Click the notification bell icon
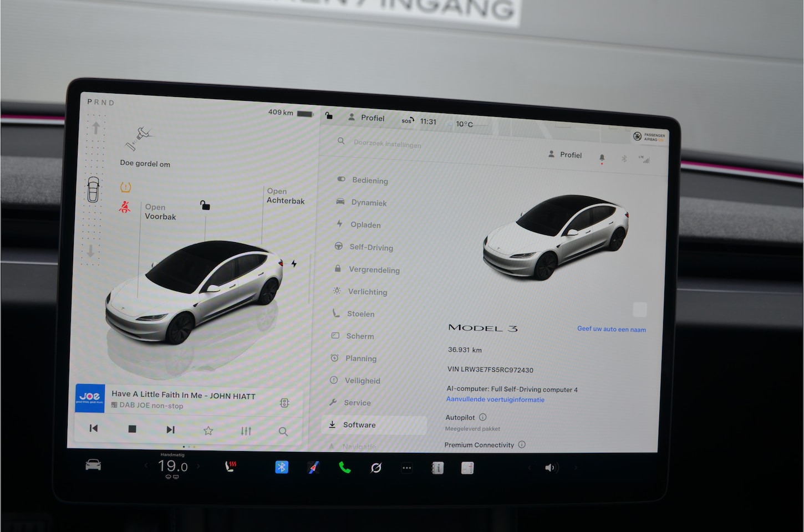 tap(602, 158)
